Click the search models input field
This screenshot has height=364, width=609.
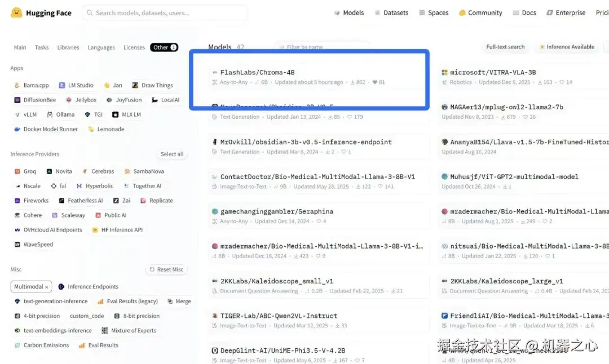[164, 12]
